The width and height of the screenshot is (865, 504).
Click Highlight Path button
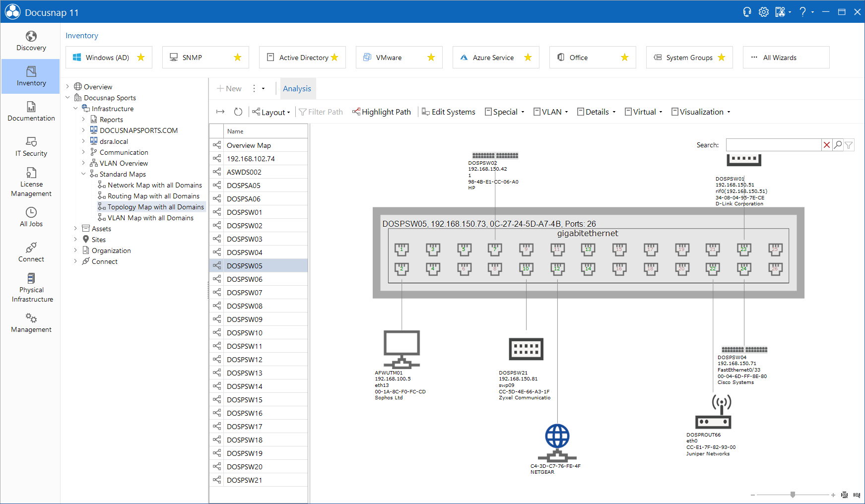[382, 112]
